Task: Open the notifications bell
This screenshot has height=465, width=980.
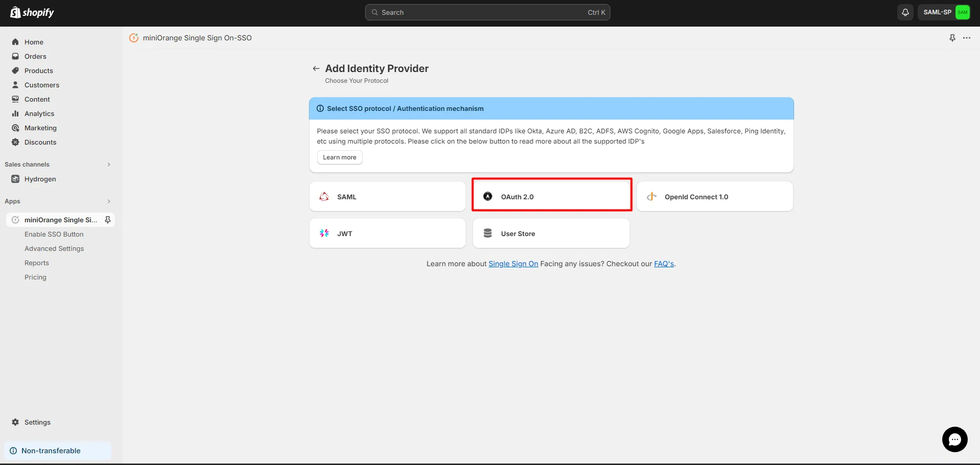Action: pyautogui.click(x=905, y=12)
